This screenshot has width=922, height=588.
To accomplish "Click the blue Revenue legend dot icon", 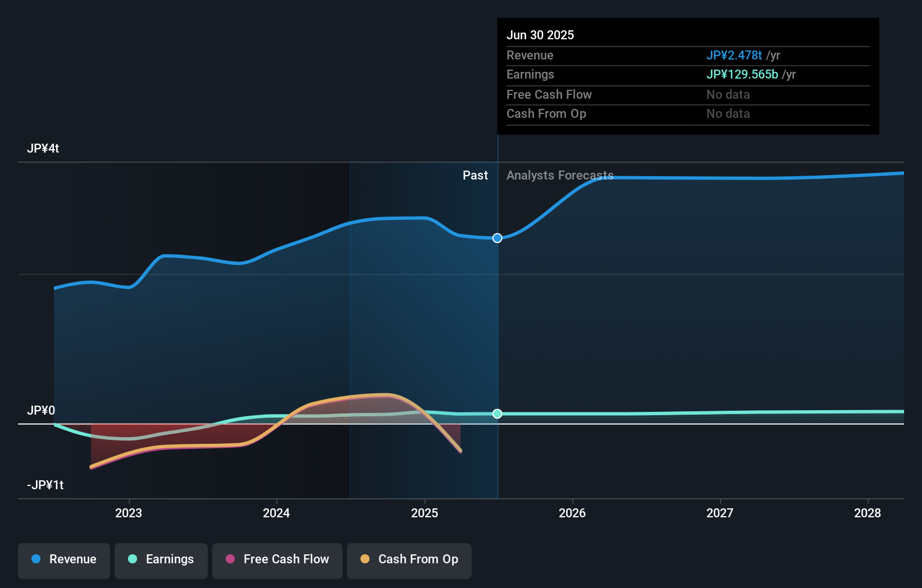I will pyautogui.click(x=35, y=559).
